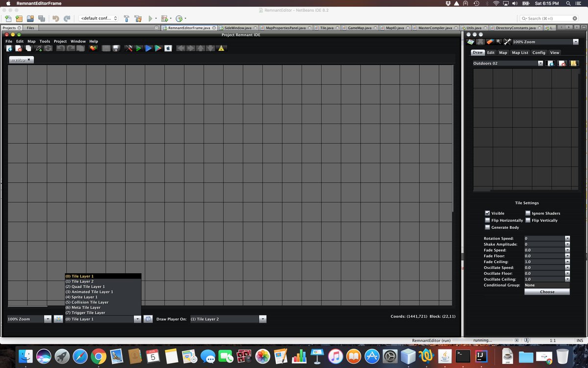Viewport: 588px width, 368px height.
Task: Open the yellow folder icon beside the tileset dropdown
Action: pyautogui.click(x=573, y=63)
